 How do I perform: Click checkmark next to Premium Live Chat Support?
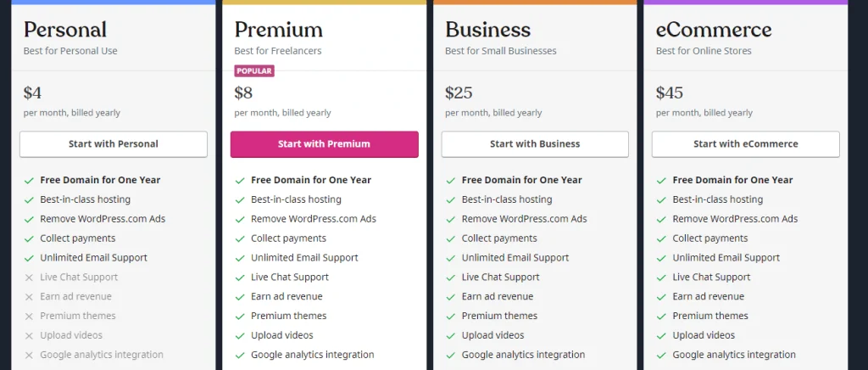pos(240,277)
